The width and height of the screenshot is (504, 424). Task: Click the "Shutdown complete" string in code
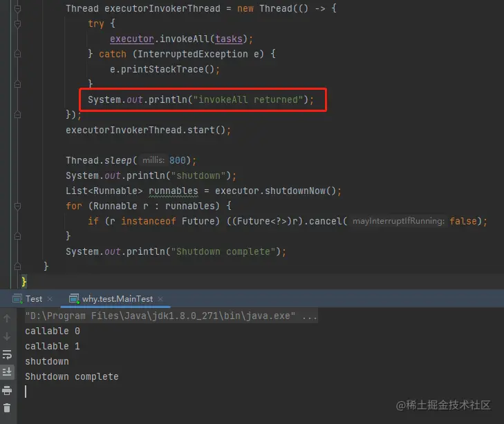(x=223, y=251)
